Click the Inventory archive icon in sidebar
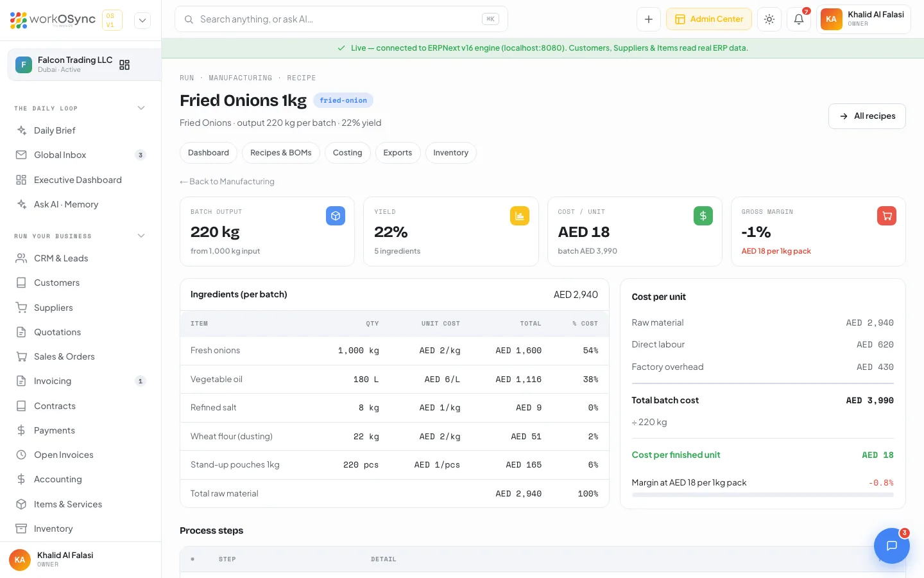Image resolution: width=924 pixels, height=578 pixels. point(21,529)
